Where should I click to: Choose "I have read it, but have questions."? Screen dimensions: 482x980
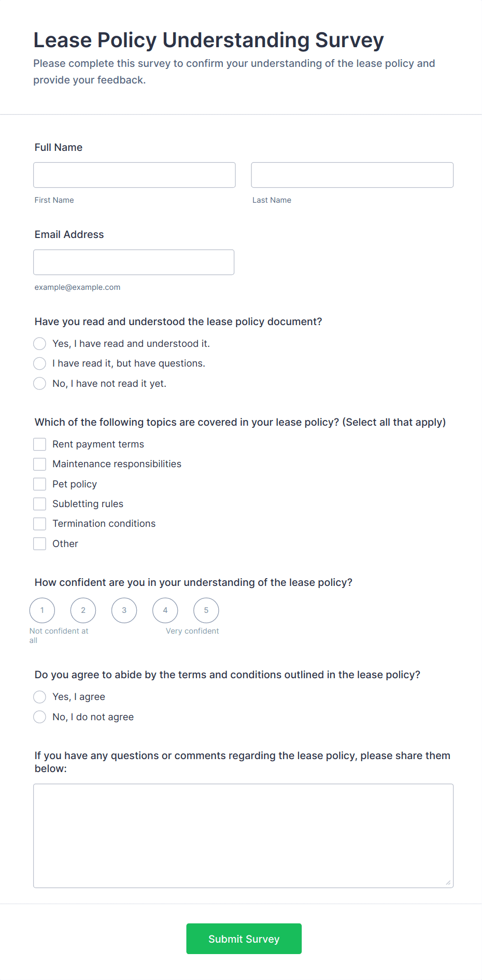(39, 363)
